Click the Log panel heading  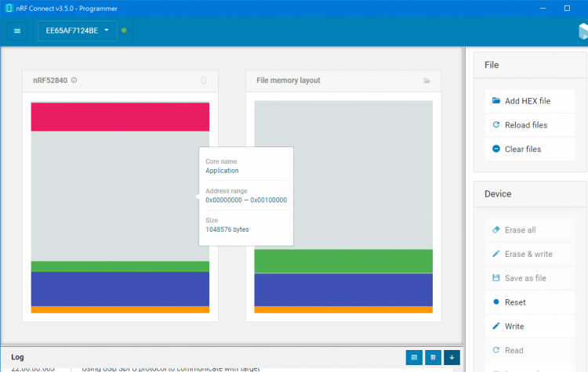pos(17,357)
